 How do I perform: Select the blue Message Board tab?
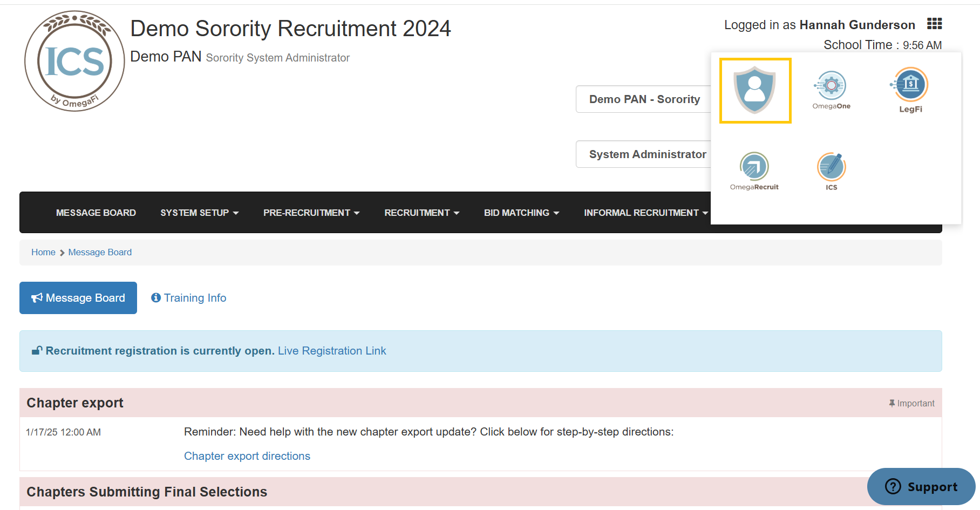pyautogui.click(x=78, y=298)
